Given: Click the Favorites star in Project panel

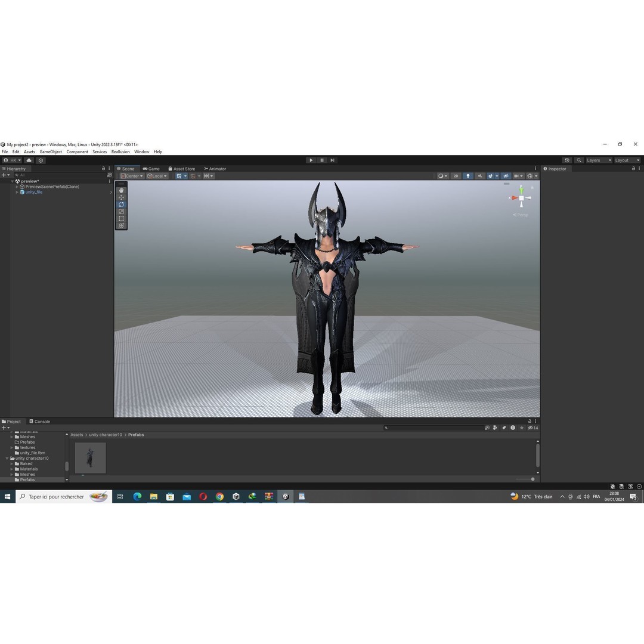Looking at the screenshot, I should tap(522, 428).
